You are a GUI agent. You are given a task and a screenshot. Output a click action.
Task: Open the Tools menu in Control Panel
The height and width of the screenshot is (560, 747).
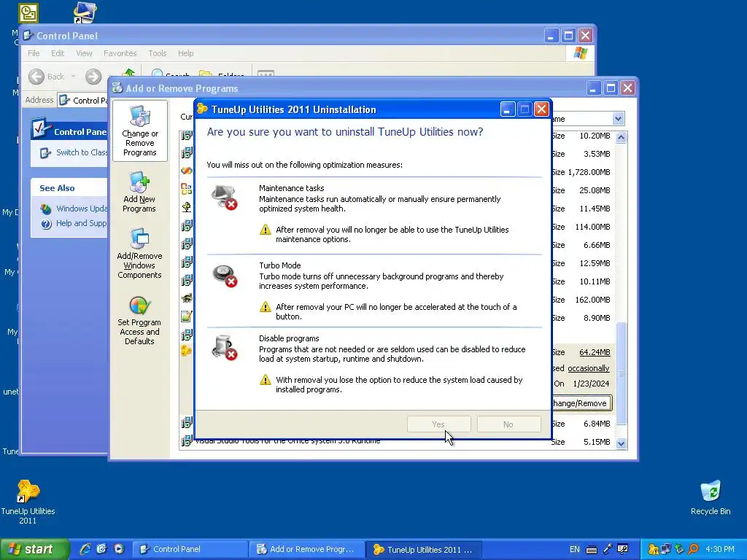pyautogui.click(x=158, y=53)
